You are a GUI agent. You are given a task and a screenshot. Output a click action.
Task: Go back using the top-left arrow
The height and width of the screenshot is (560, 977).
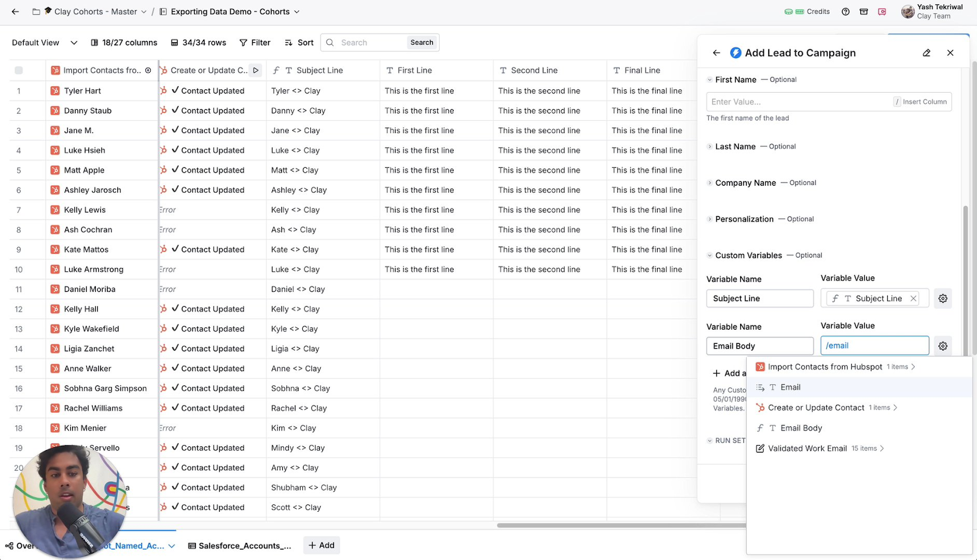coord(15,12)
